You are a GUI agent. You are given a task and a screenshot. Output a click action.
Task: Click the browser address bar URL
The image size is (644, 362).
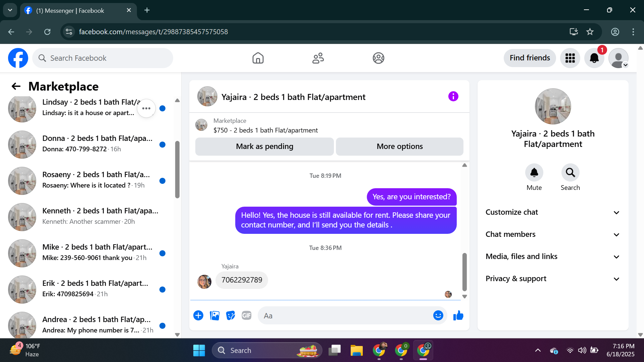[153, 32]
